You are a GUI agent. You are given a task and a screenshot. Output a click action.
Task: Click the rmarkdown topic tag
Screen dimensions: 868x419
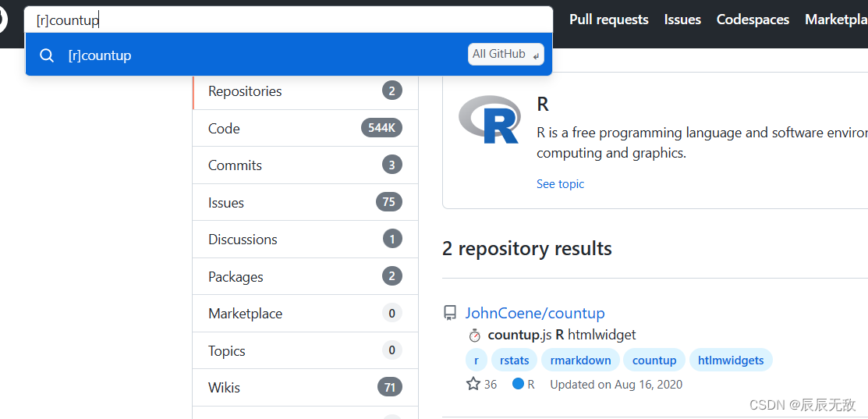580,360
